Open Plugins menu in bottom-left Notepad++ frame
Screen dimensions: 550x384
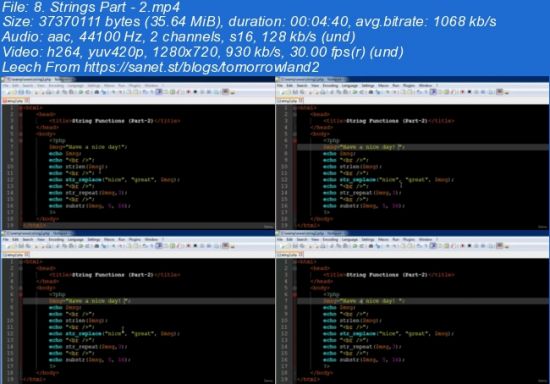[x=135, y=240]
